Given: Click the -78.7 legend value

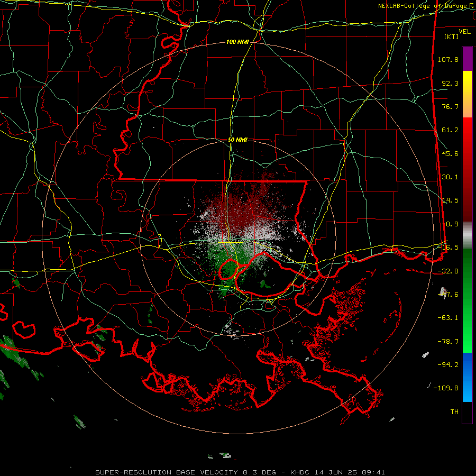Looking at the screenshot, I should pyautogui.click(x=448, y=342).
